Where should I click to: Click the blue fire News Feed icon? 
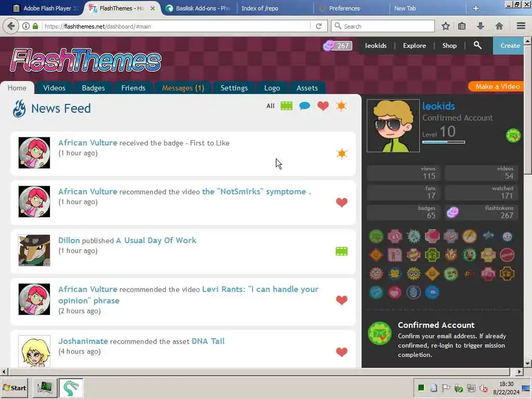click(19, 109)
